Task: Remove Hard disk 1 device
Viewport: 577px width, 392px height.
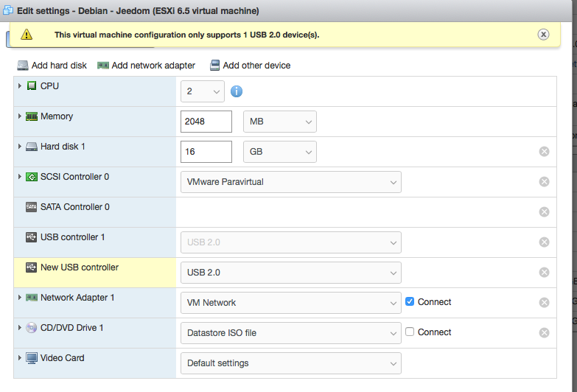Action: (x=545, y=152)
